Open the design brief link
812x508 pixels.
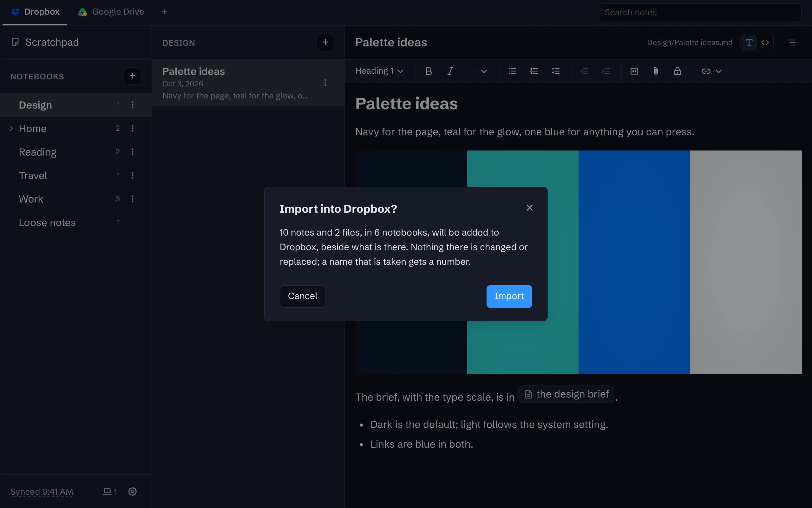(566, 394)
